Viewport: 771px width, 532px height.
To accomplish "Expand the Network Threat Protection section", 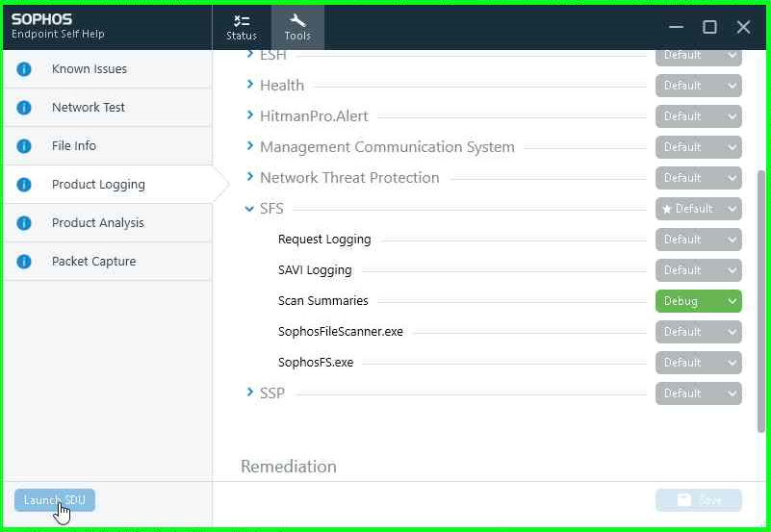I will point(250,178).
